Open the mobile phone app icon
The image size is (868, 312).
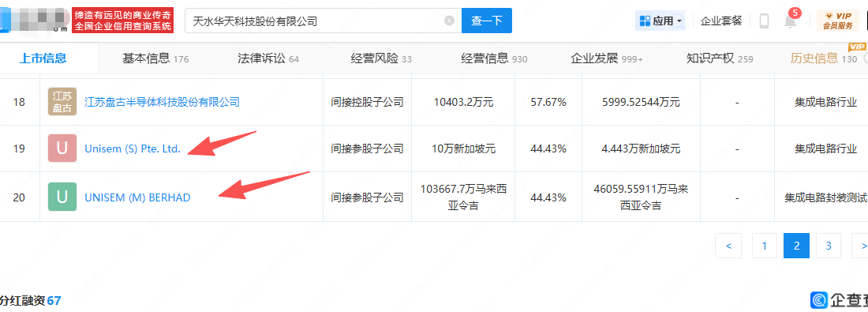[x=764, y=21]
